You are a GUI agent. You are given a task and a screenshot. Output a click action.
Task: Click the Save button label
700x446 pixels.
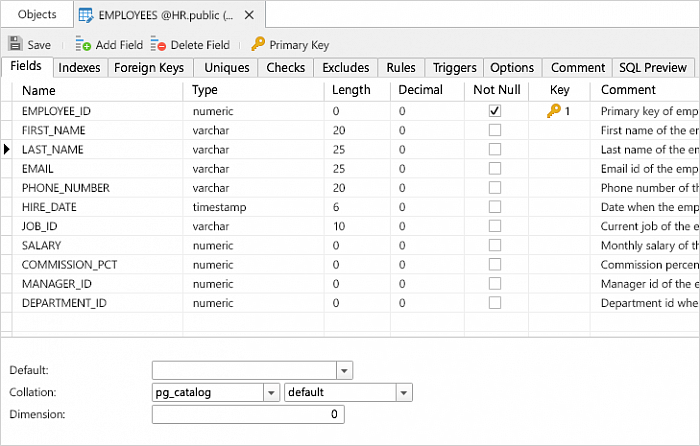click(39, 45)
